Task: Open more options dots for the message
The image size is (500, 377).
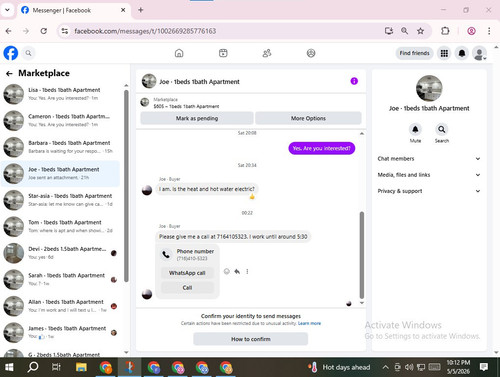Action: tap(247, 271)
